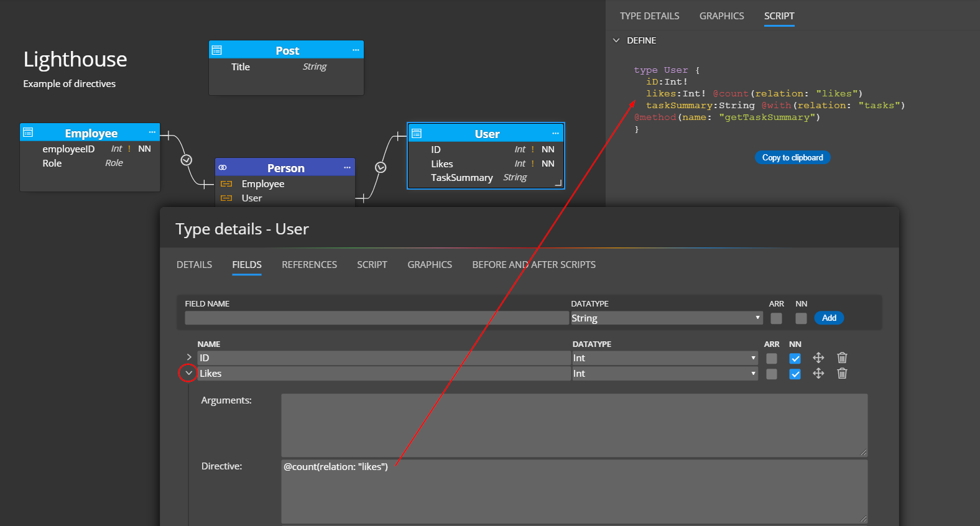Open the REFERENCES tab in Type details
The width and height of the screenshot is (980, 526).
[309, 265]
